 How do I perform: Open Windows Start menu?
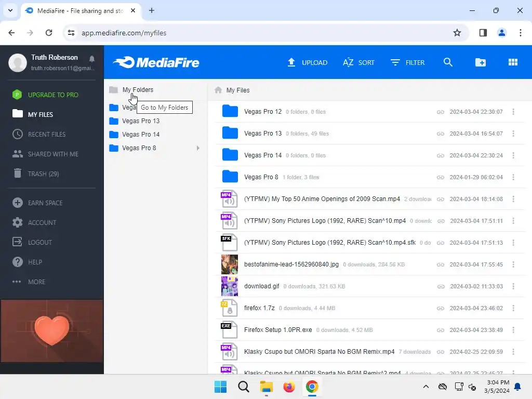tap(220, 387)
